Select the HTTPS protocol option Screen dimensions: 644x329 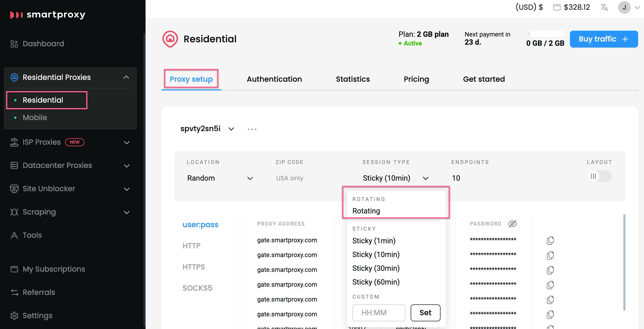coord(194,267)
